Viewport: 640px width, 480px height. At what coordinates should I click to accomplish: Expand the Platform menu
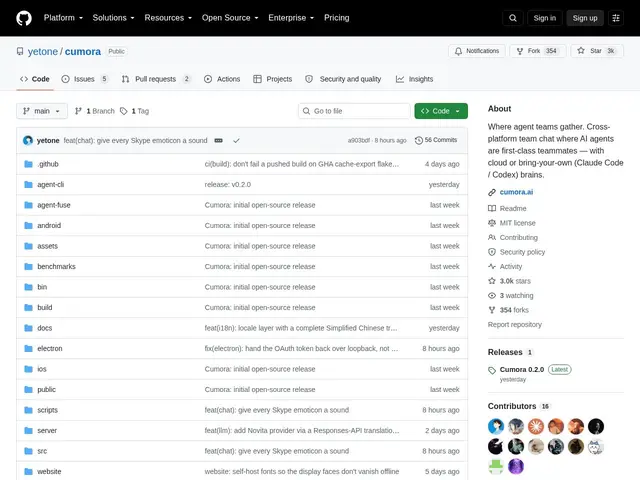pos(63,18)
